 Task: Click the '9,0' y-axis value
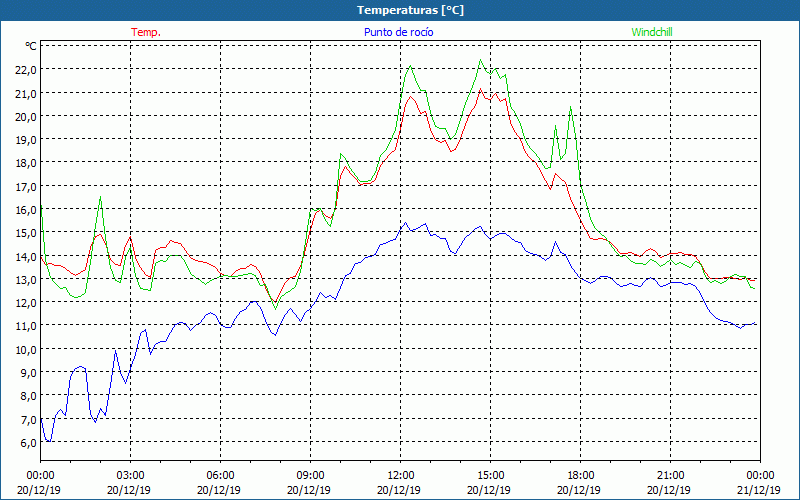click(29, 373)
